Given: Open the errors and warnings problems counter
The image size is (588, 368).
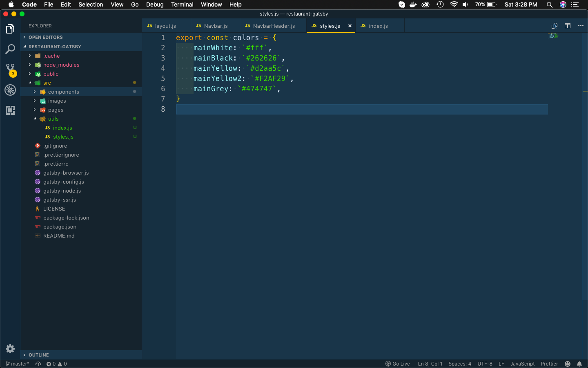Looking at the screenshot, I should click(x=56, y=364).
